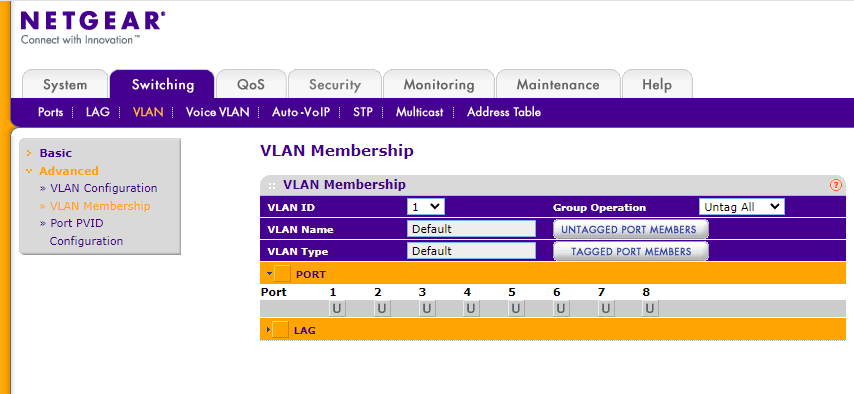Expand the Basic sidebar section
Image resolution: width=854 pixels, height=394 pixels.
point(55,153)
